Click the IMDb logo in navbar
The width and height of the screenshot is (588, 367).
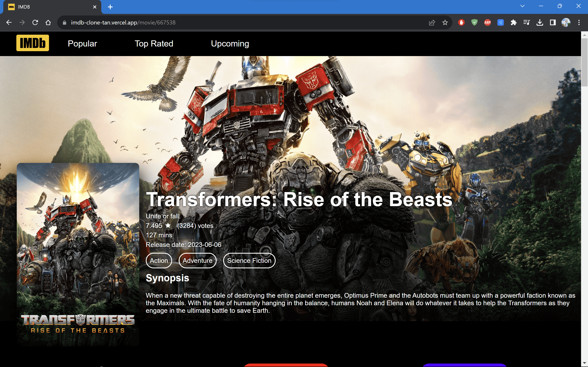coord(32,43)
